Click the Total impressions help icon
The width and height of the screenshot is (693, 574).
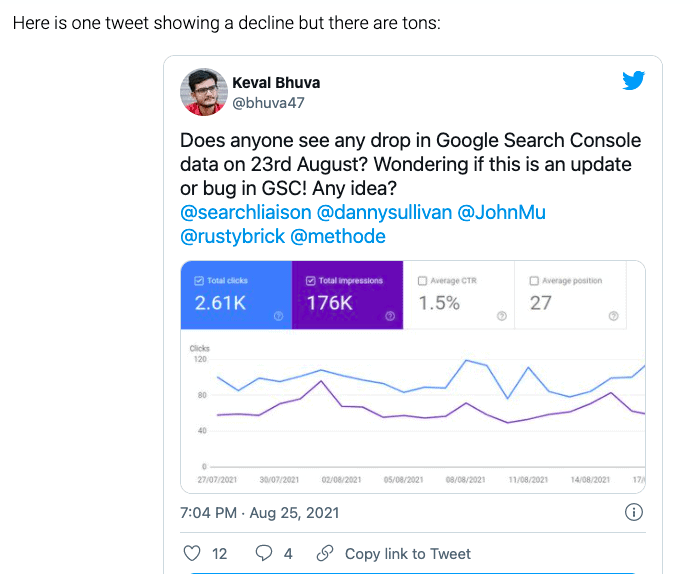tap(390, 316)
